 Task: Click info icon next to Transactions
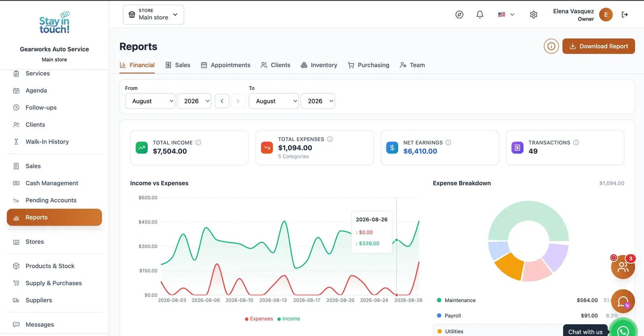(x=576, y=143)
